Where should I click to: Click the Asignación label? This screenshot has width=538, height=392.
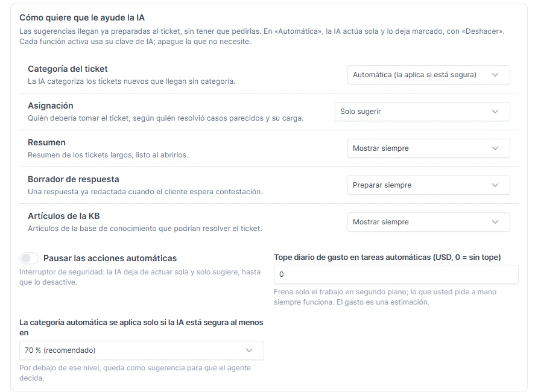click(51, 106)
